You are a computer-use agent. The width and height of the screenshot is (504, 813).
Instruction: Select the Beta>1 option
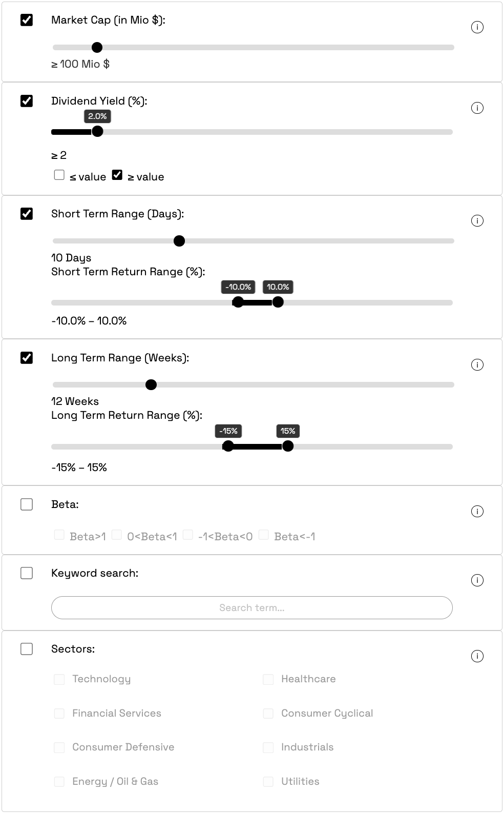click(59, 535)
